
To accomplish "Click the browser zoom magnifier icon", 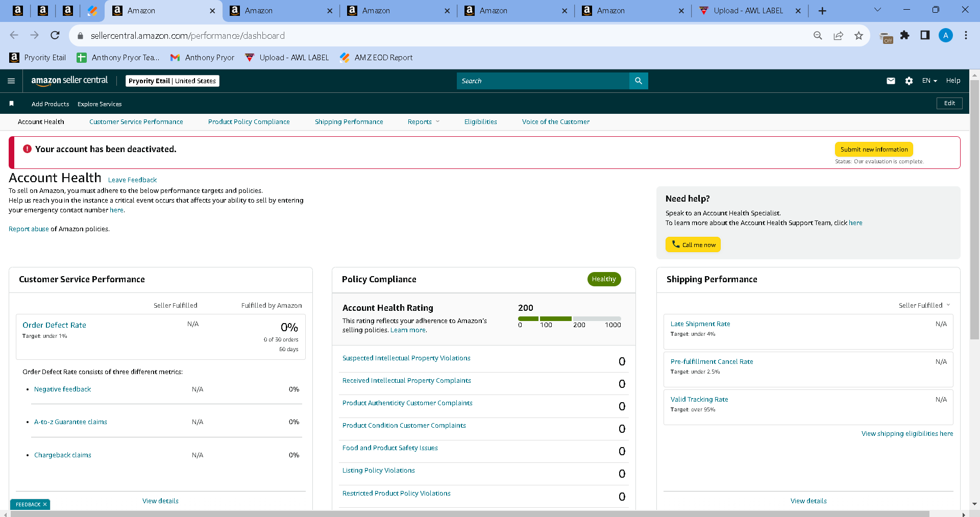I will point(818,35).
